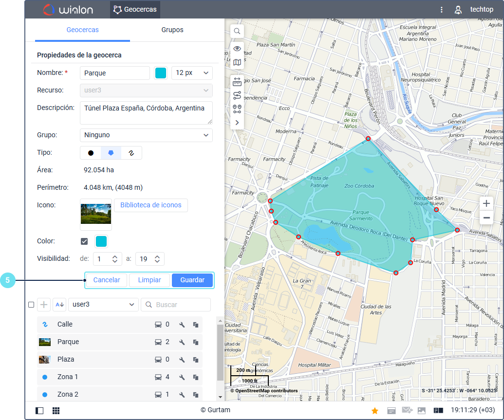
Task: Expand the user3 resource filter dropdown
Action: (103, 305)
